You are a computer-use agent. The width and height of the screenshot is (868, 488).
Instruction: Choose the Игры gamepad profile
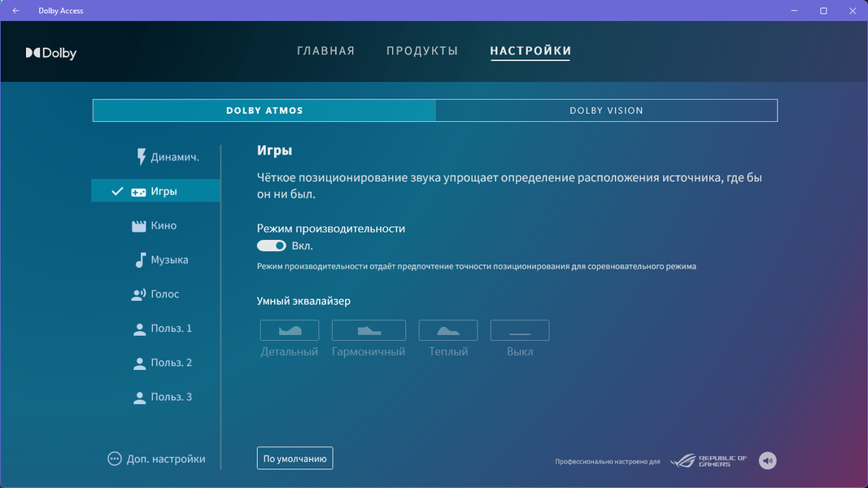(x=156, y=191)
